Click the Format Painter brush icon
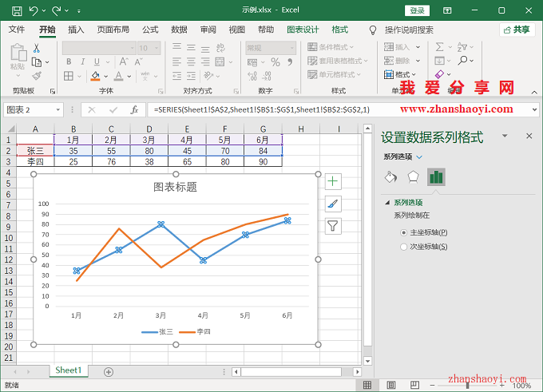This screenshot has height=392, width=543. click(x=37, y=76)
